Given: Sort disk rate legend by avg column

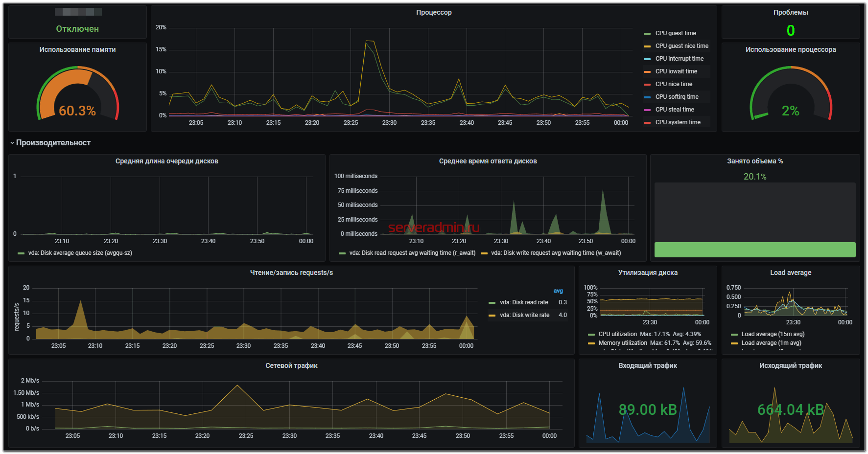Looking at the screenshot, I should [558, 291].
